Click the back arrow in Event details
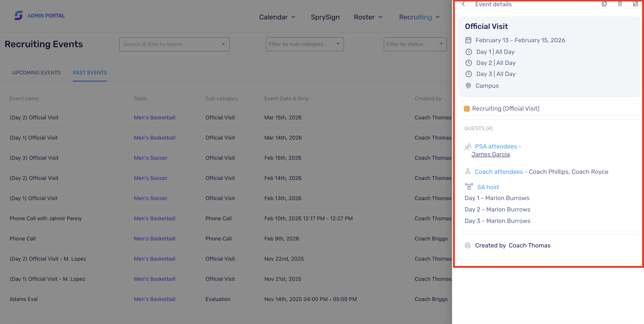The width and height of the screenshot is (644, 324). coord(463,4)
